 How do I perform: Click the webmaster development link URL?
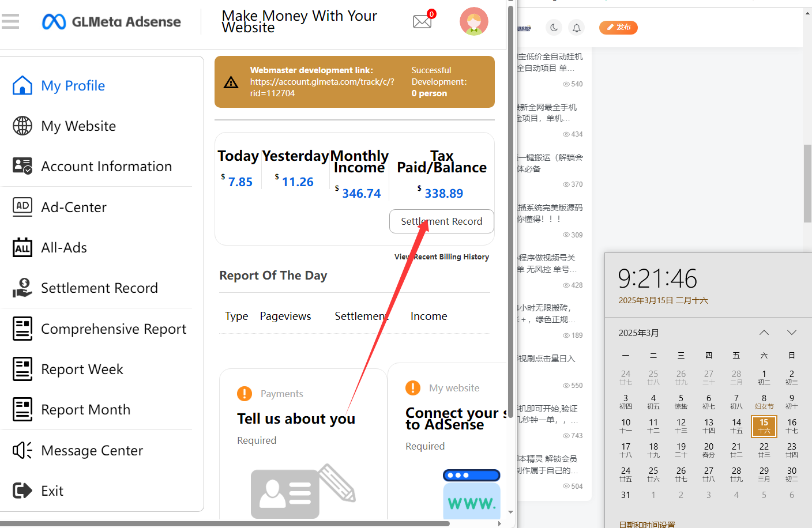click(x=322, y=87)
